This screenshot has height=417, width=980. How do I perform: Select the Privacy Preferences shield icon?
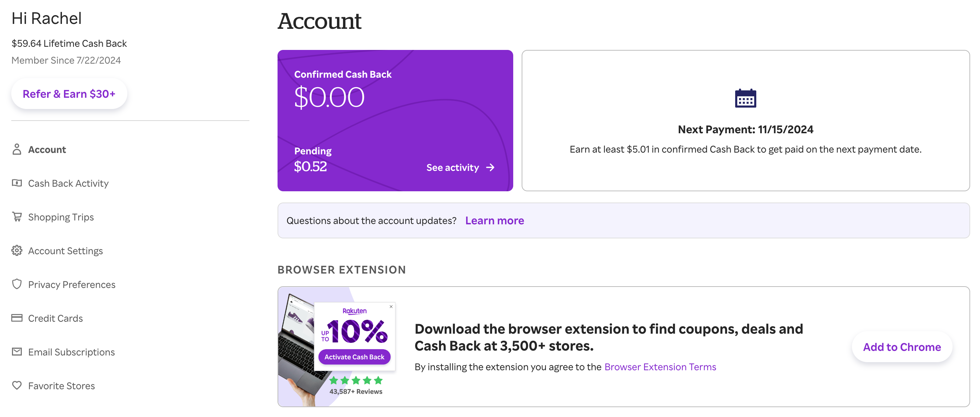tap(17, 284)
